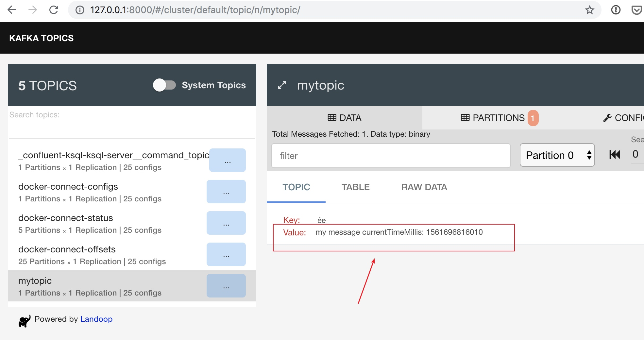Click the Landoop elephant logo

pos(25,321)
